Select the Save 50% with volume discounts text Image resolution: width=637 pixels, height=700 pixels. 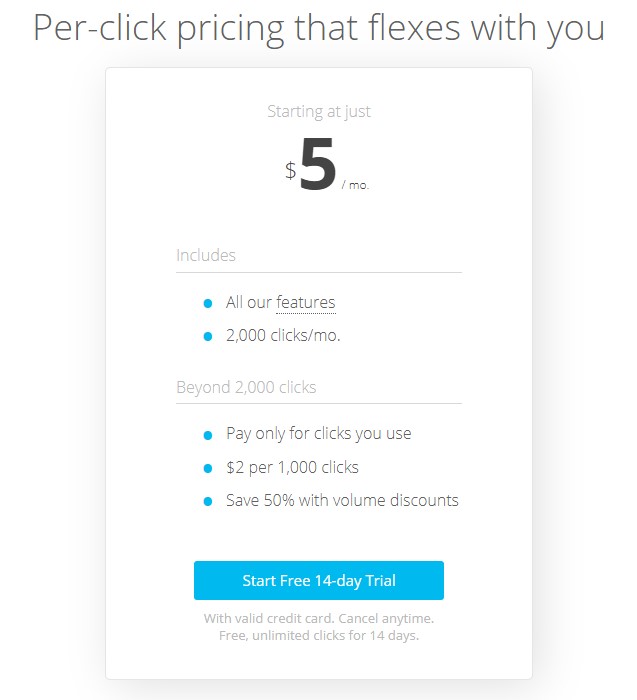[x=342, y=500]
